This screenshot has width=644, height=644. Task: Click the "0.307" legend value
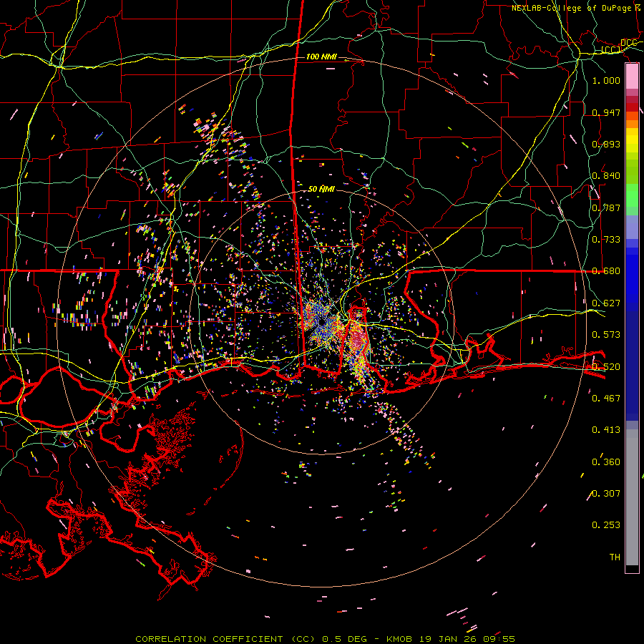click(x=606, y=494)
